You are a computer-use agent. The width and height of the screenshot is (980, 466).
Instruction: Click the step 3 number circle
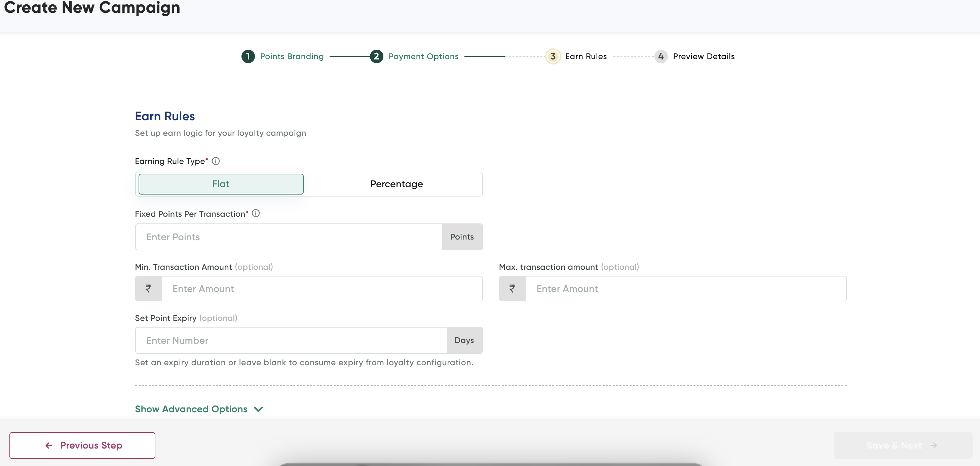point(553,56)
